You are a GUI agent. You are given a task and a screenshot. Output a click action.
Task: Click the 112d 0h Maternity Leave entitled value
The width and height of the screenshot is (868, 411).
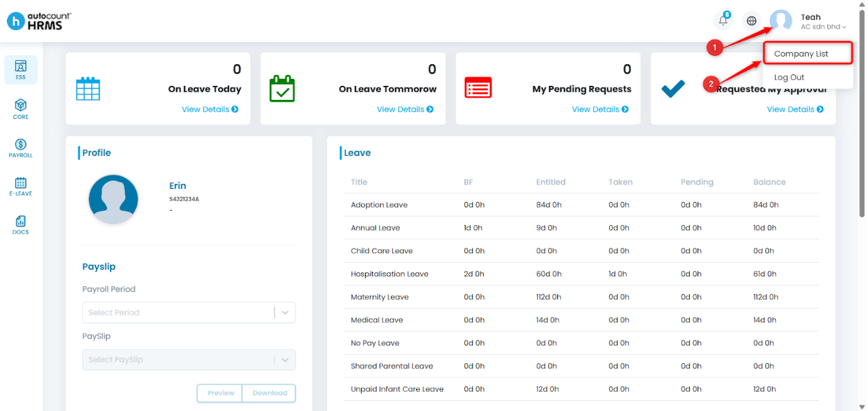point(549,297)
